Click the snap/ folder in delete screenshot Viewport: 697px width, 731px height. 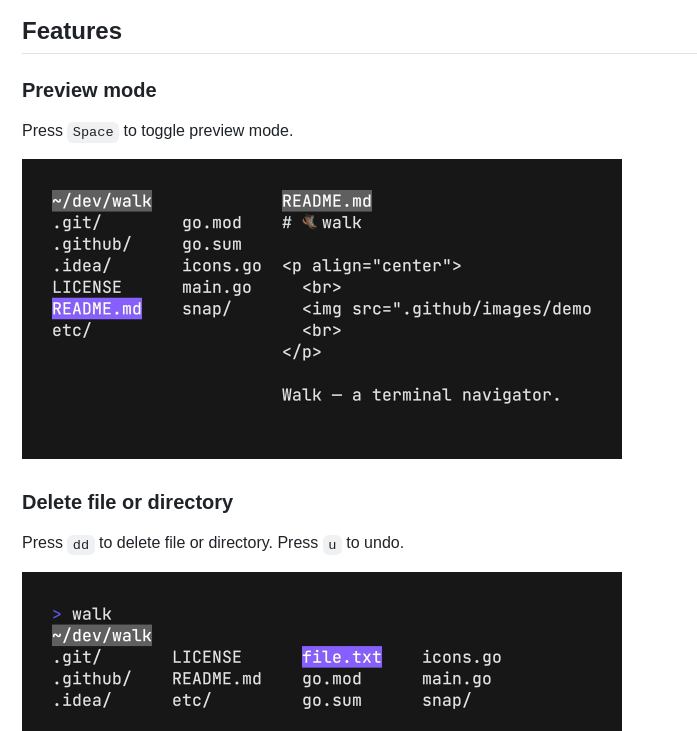click(446, 700)
